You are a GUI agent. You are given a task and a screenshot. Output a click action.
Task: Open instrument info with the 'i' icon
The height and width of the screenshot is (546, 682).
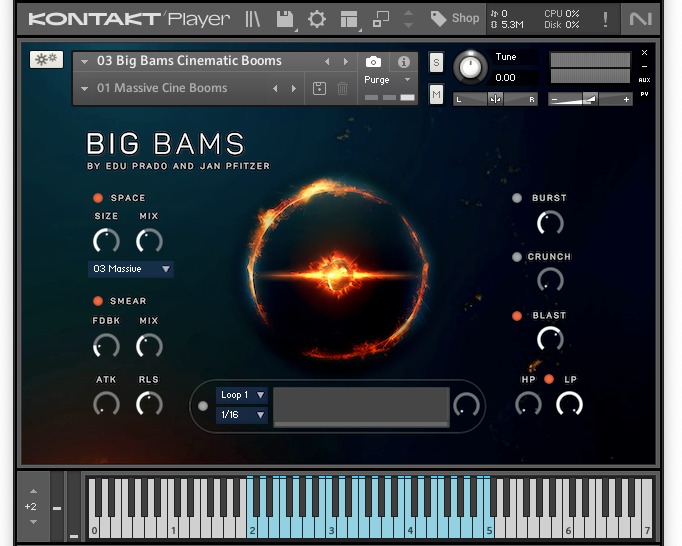[404, 62]
